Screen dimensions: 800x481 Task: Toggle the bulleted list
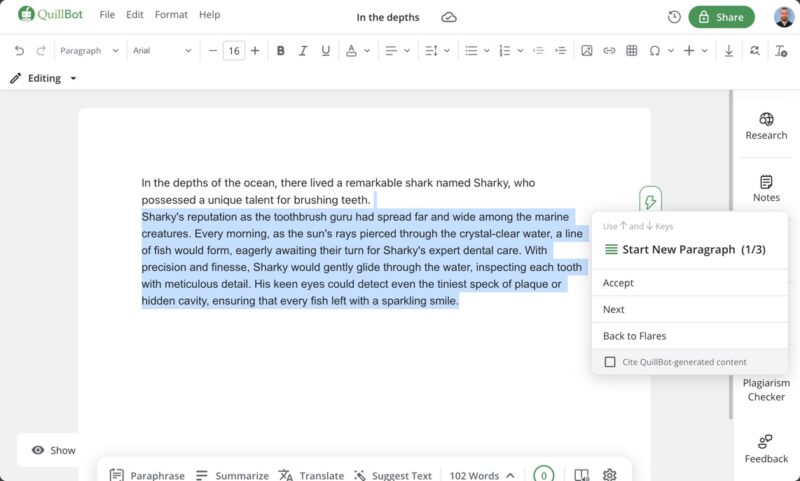[471, 50]
